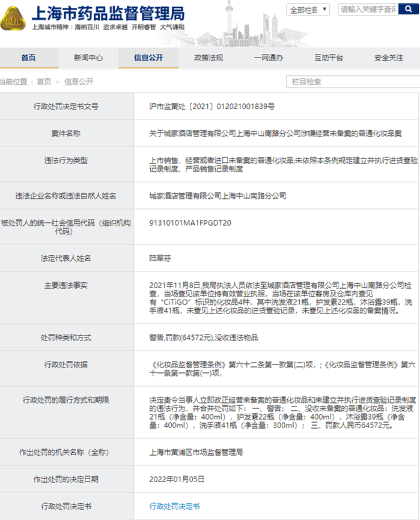The width and height of the screenshot is (420, 520).
Task: Open the 政策法规 navigation tab
Action: (x=208, y=58)
